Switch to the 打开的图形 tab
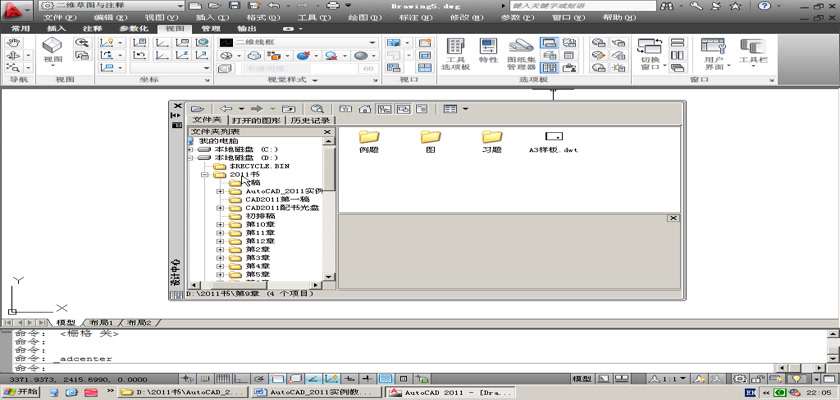Viewport: 840px width, 400px height. point(256,120)
